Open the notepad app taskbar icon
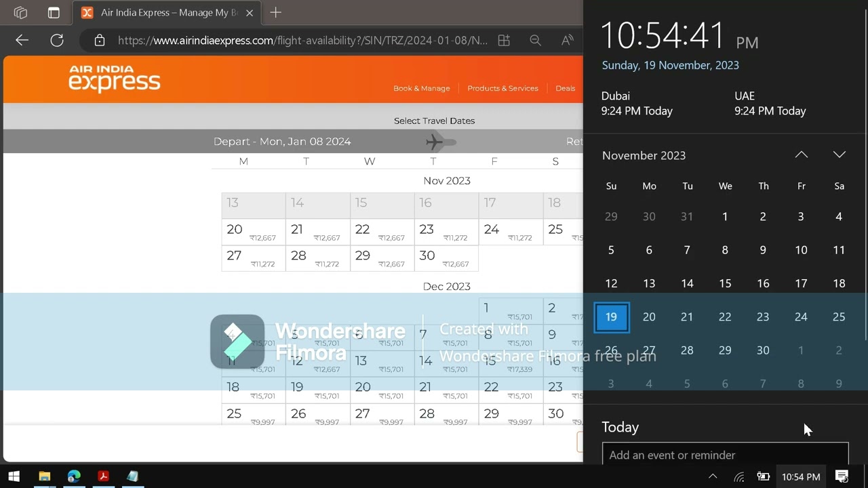Viewport: 868px width, 488px height. [x=133, y=476]
